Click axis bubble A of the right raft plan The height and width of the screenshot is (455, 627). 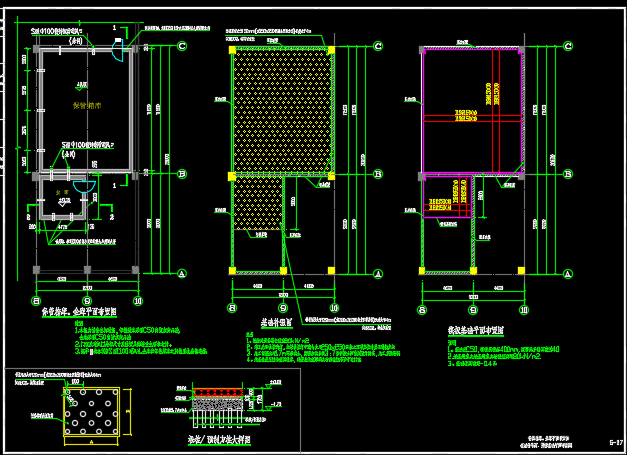point(568,274)
